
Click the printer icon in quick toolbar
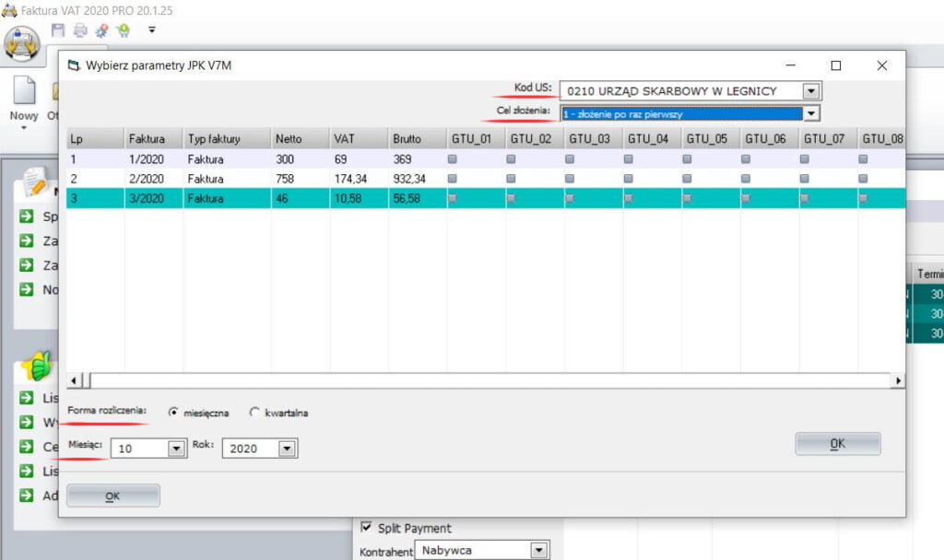tap(80, 30)
